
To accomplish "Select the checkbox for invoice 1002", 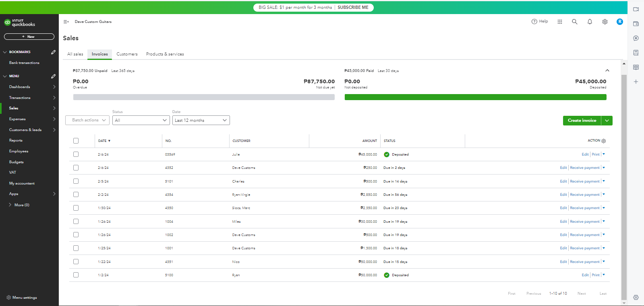I will pos(76,235).
